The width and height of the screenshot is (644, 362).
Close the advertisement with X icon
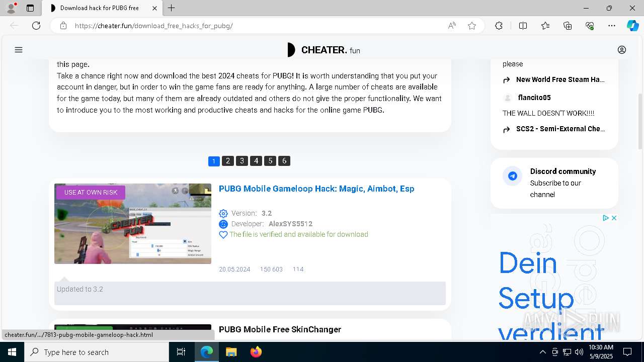point(614,218)
